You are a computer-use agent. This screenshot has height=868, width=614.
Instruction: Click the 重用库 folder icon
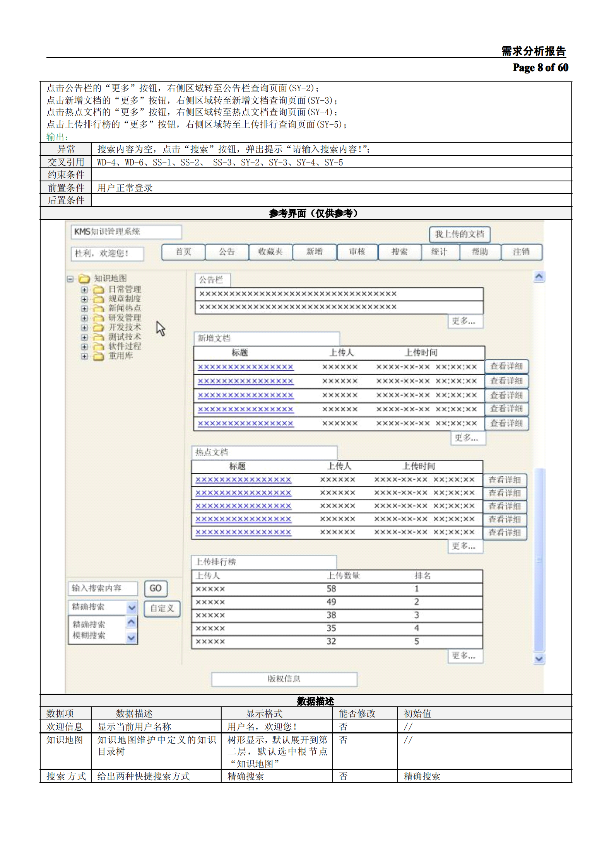(99, 356)
